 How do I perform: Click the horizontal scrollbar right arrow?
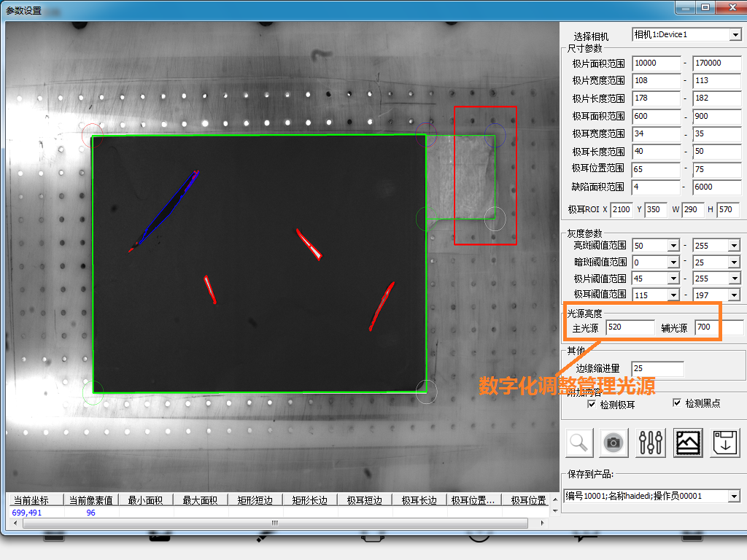pos(542,523)
